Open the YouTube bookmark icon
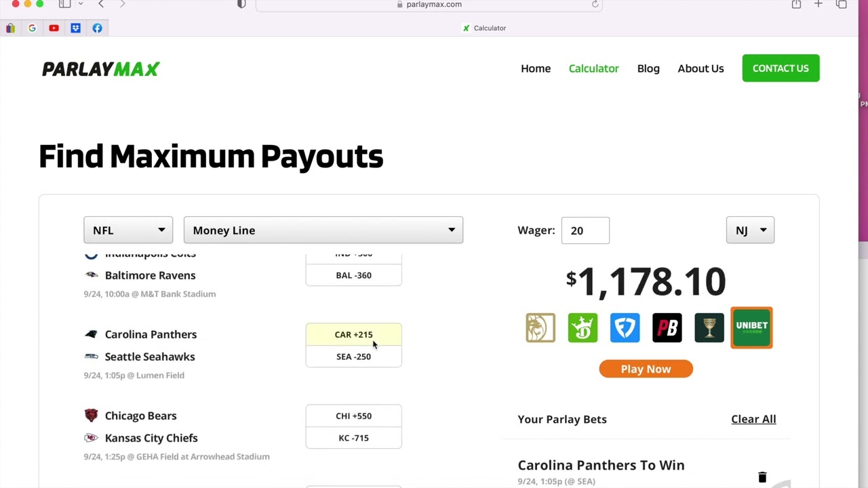Viewport: 868px width, 488px height. pyautogui.click(x=54, y=28)
